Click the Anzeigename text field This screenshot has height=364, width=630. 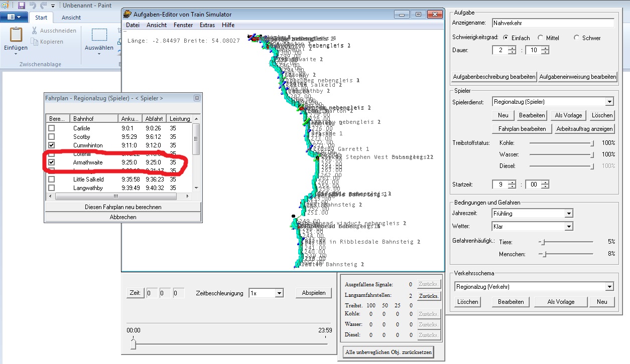click(553, 23)
